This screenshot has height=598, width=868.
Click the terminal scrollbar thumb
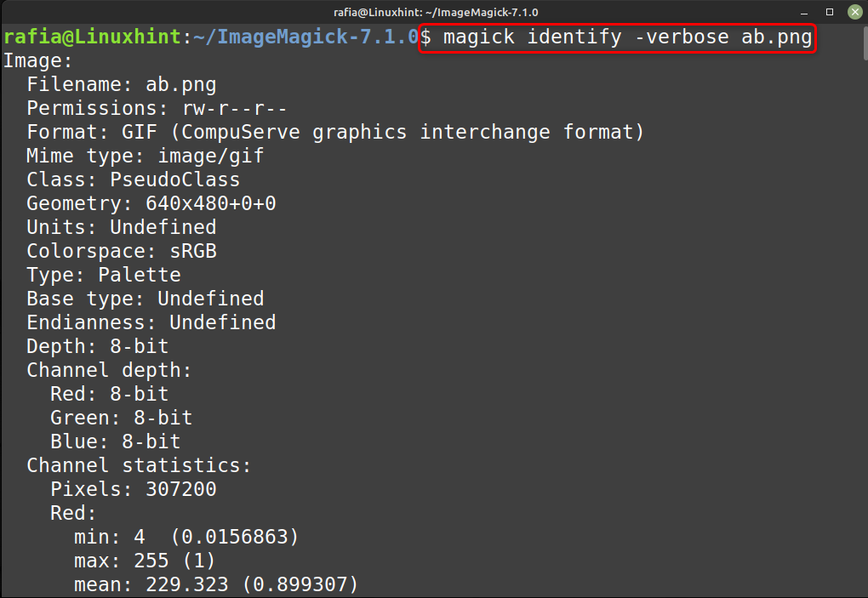tap(864, 43)
